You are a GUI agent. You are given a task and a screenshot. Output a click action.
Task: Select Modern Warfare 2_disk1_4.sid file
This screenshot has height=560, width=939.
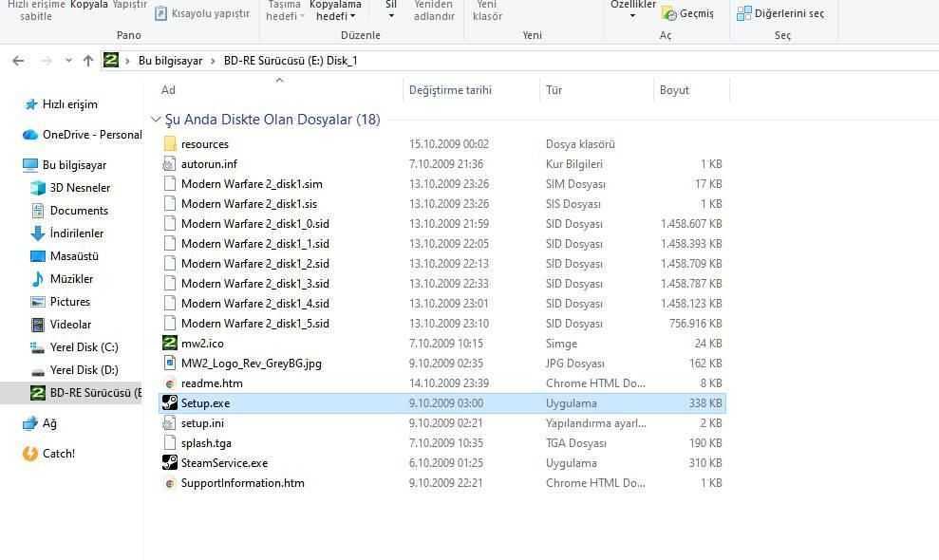(255, 303)
